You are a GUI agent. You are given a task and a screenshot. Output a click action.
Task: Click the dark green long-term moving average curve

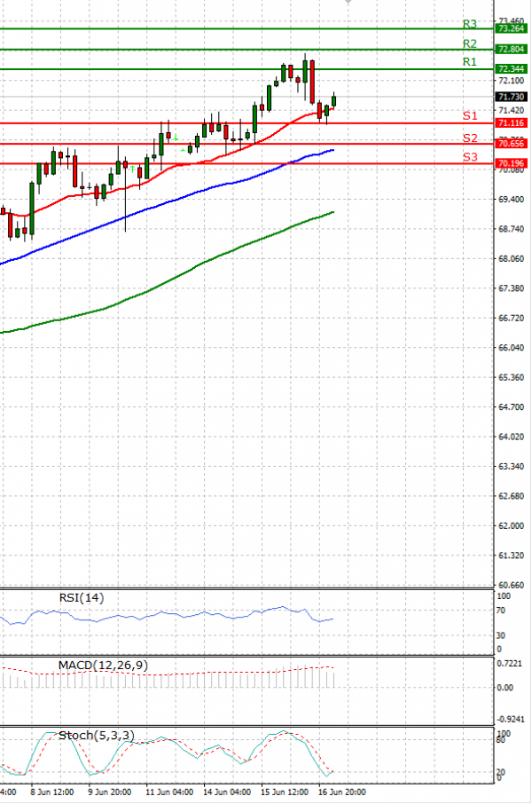pos(169,281)
